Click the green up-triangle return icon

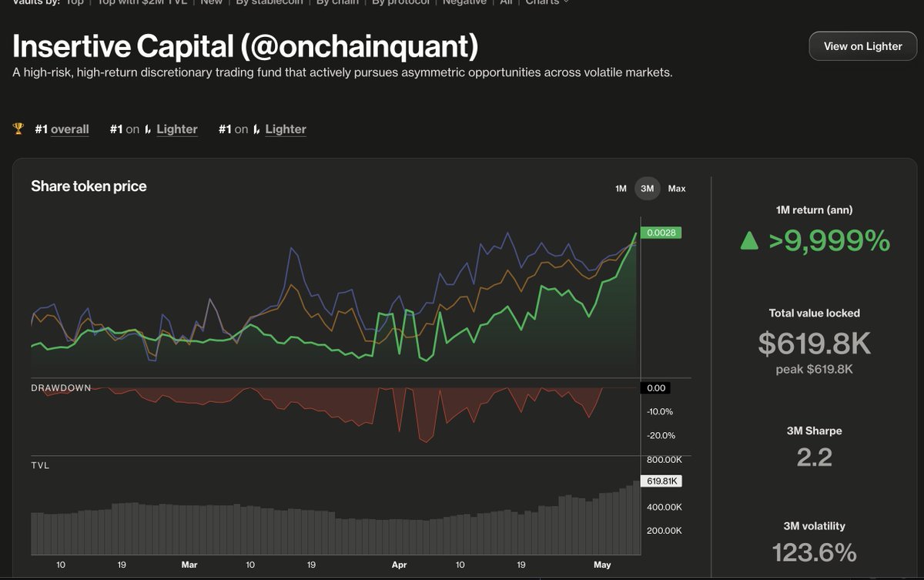[x=748, y=242]
